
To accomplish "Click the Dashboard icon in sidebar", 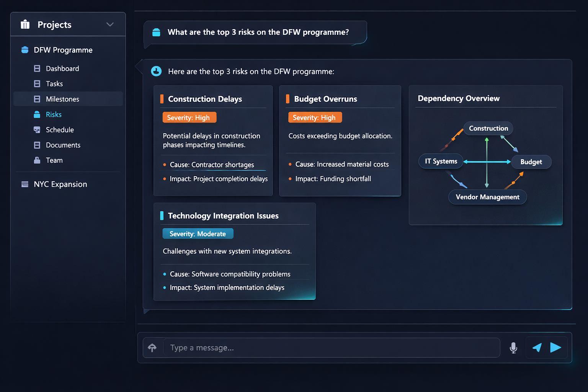I will pos(37,69).
